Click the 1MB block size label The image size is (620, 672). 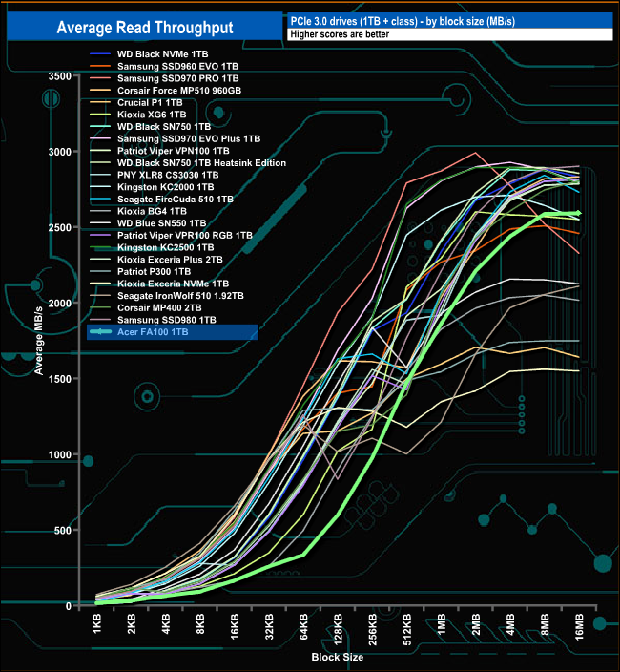click(442, 623)
